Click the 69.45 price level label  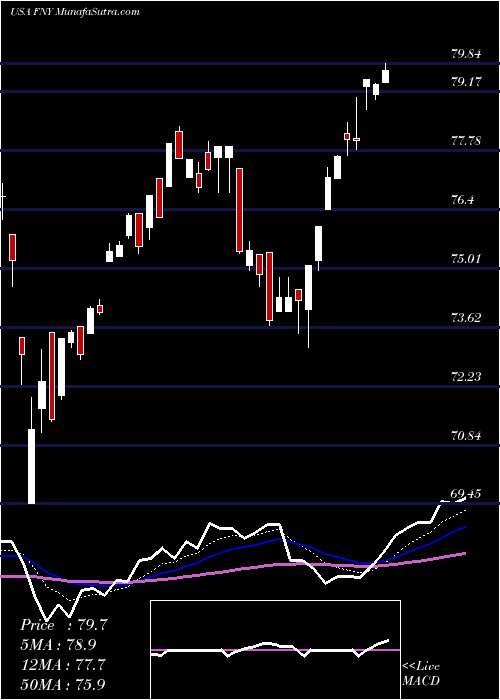click(466, 494)
